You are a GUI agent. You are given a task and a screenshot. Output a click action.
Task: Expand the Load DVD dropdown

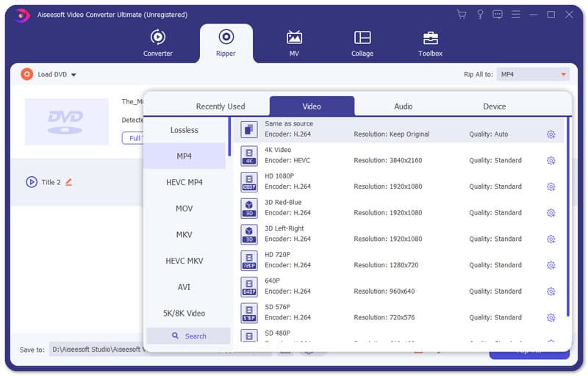tap(73, 75)
